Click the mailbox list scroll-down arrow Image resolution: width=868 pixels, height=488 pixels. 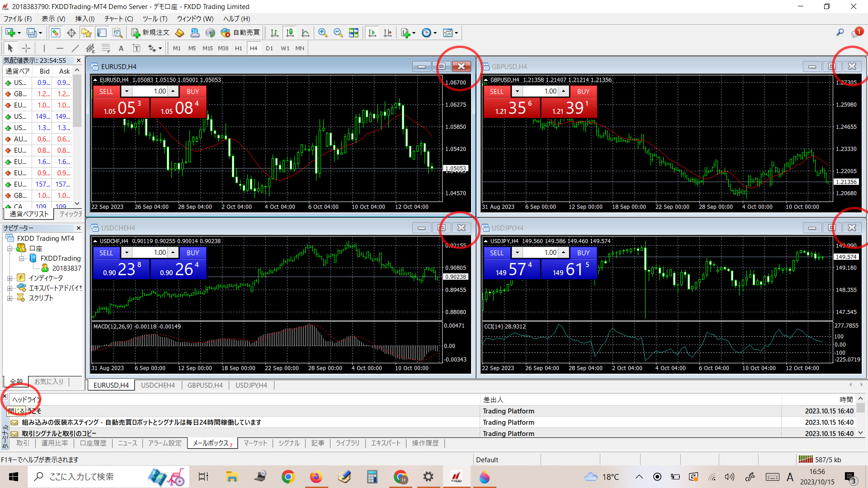(860, 432)
